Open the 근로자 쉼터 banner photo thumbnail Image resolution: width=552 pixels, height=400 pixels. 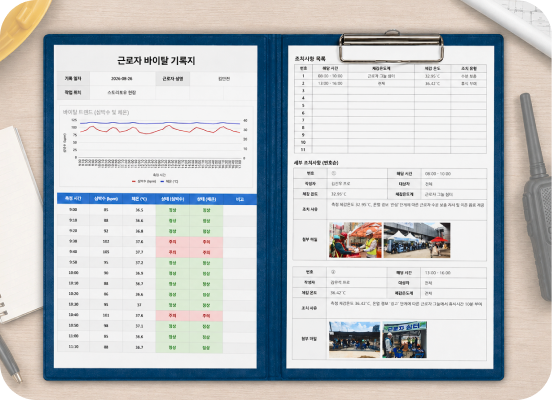click(405, 340)
